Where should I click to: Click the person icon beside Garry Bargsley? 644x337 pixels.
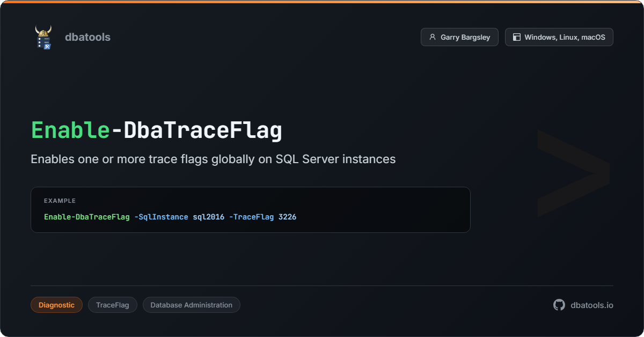pyautogui.click(x=433, y=38)
